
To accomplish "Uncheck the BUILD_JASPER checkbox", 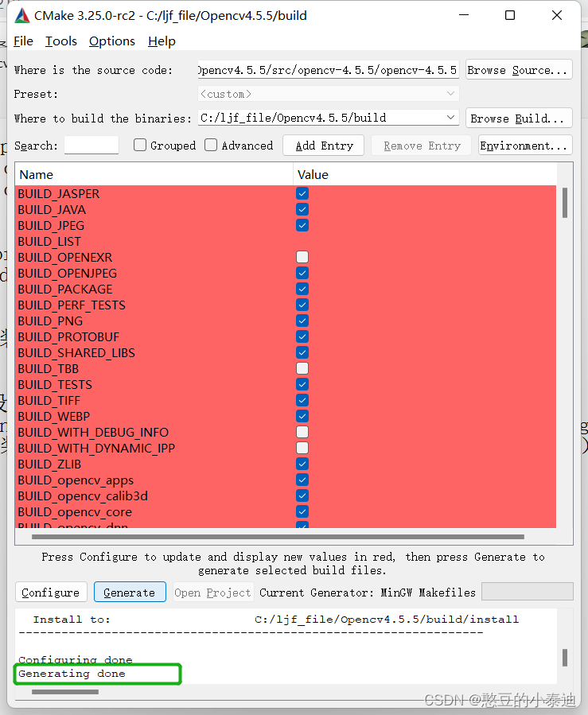I will [x=302, y=193].
